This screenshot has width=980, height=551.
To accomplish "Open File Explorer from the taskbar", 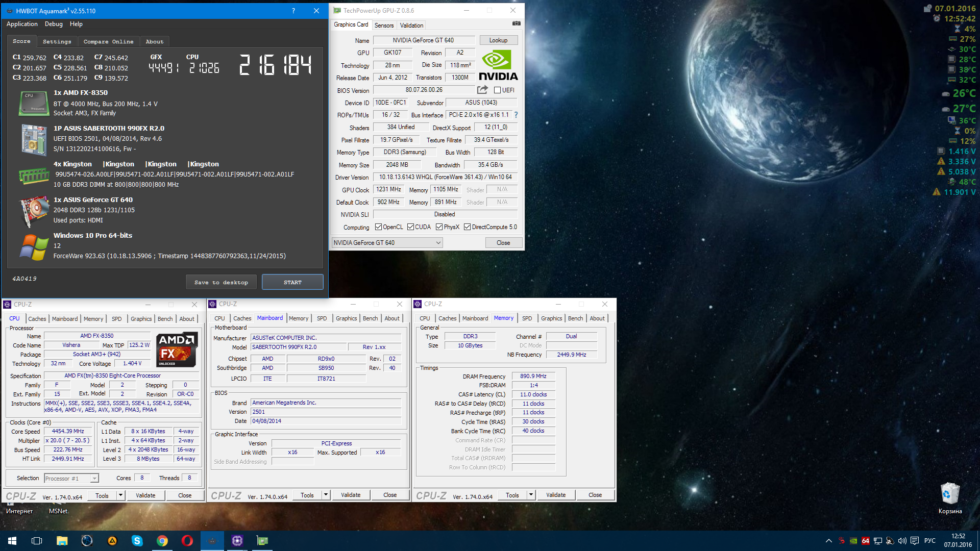I will 62,541.
